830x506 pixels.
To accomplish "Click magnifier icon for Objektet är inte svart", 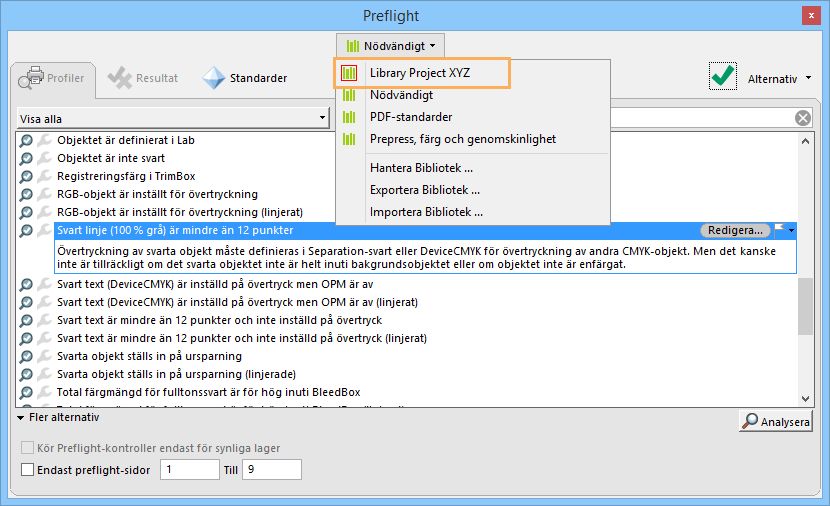I will pos(26,158).
